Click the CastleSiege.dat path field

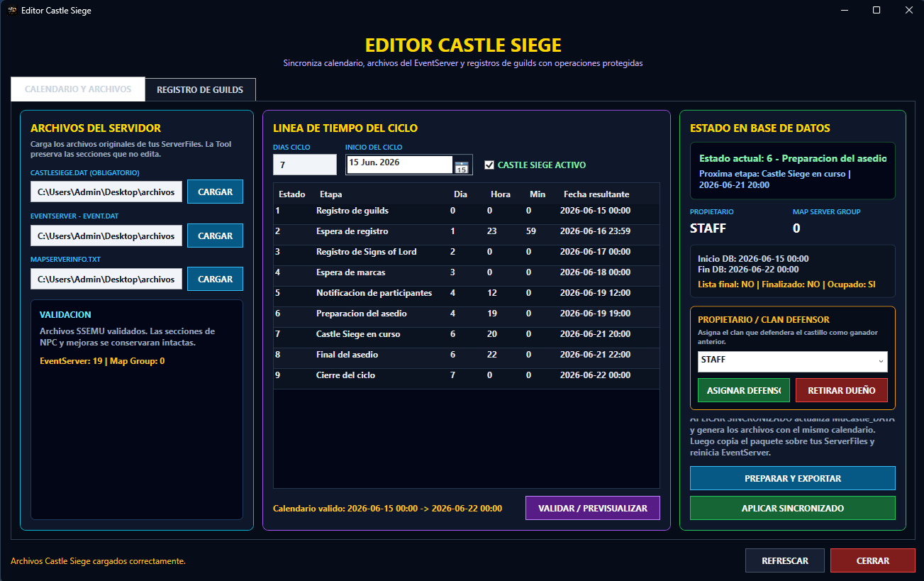(106, 192)
